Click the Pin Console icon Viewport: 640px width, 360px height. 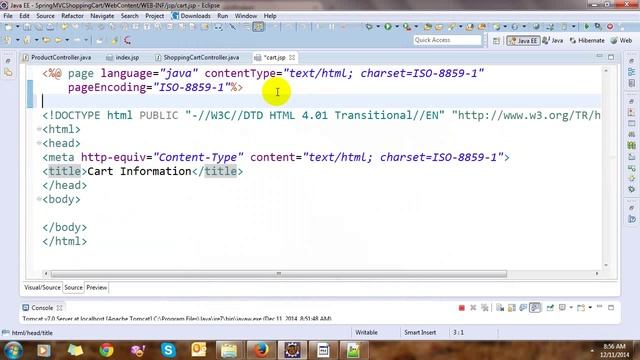pos(550,308)
